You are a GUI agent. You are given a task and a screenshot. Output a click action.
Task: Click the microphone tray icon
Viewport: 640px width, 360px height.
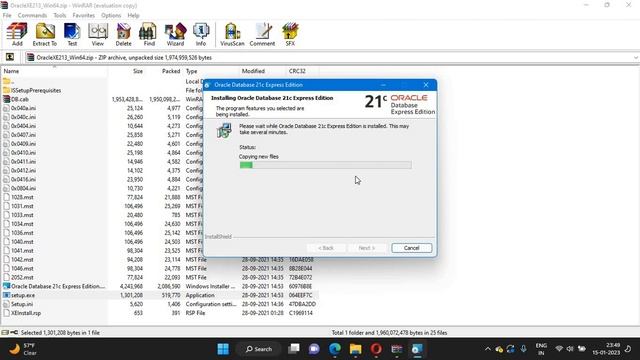click(x=523, y=349)
